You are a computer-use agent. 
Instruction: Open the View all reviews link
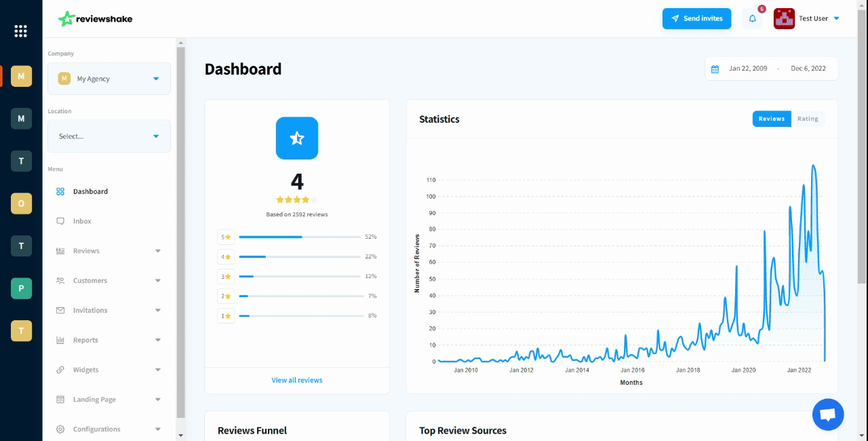click(x=297, y=380)
